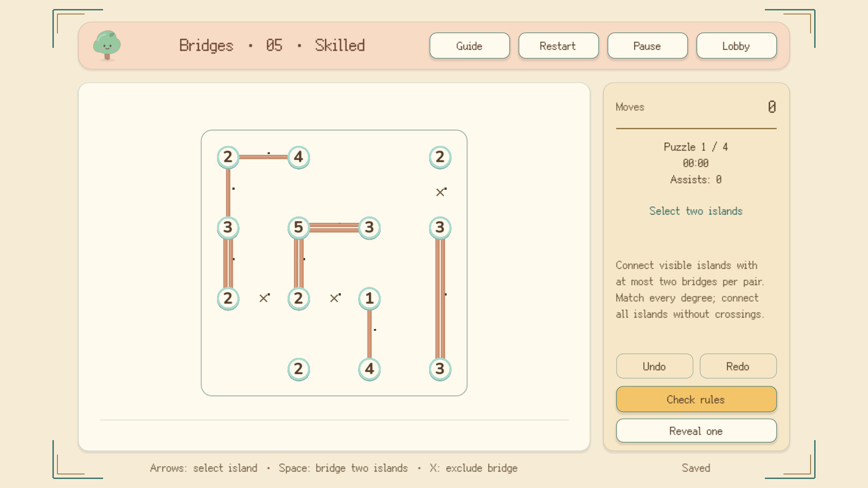The width and height of the screenshot is (868, 488).
Task: Click the single bridge between 2 and 4
Action: click(x=263, y=157)
